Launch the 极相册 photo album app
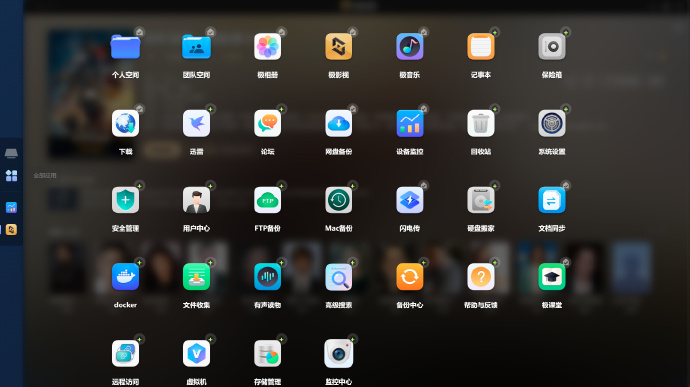This screenshot has height=387, width=690. [x=268, y=47]
